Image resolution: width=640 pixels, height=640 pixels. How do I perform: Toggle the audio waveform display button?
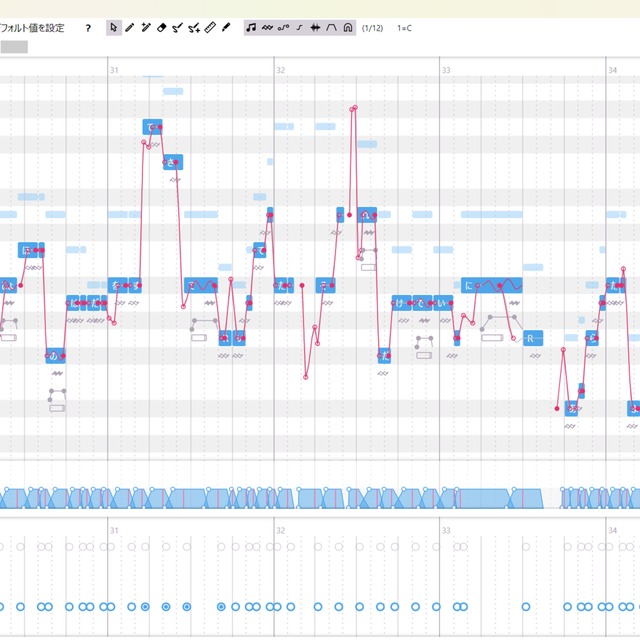point(315,28)
